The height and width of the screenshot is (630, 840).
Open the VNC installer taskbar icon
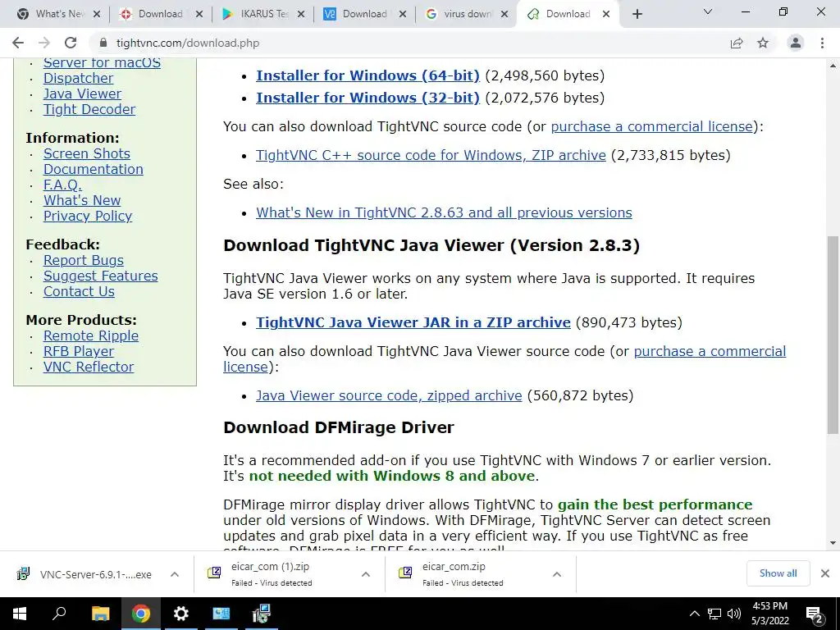pos(262,614)
